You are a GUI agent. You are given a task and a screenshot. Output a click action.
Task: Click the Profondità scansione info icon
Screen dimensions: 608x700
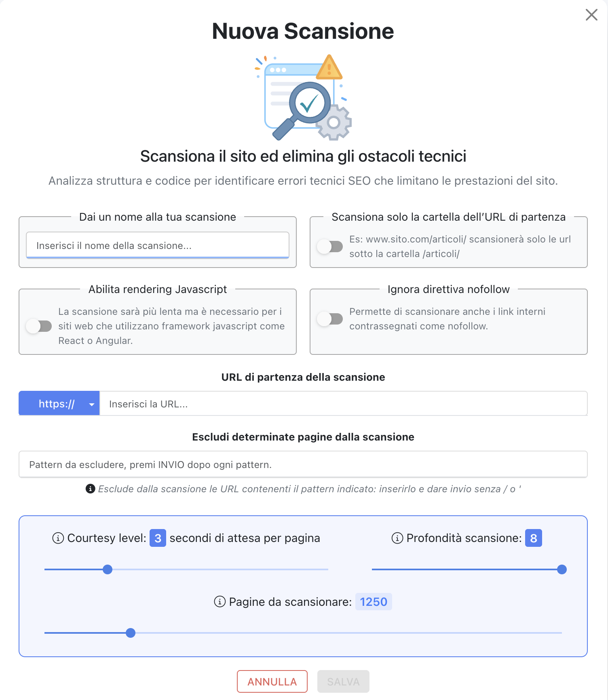(397, 538)
